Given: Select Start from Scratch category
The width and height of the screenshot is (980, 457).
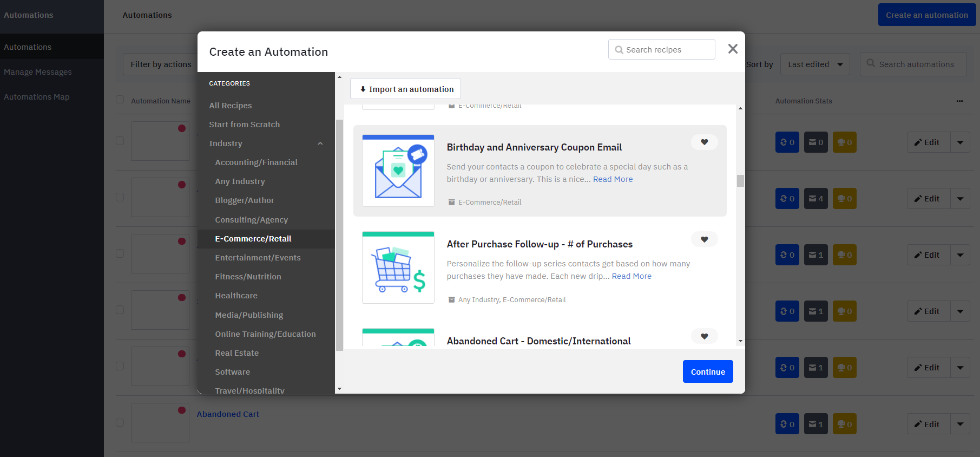Looking at the screenshot, I should (x=245, y=125).
